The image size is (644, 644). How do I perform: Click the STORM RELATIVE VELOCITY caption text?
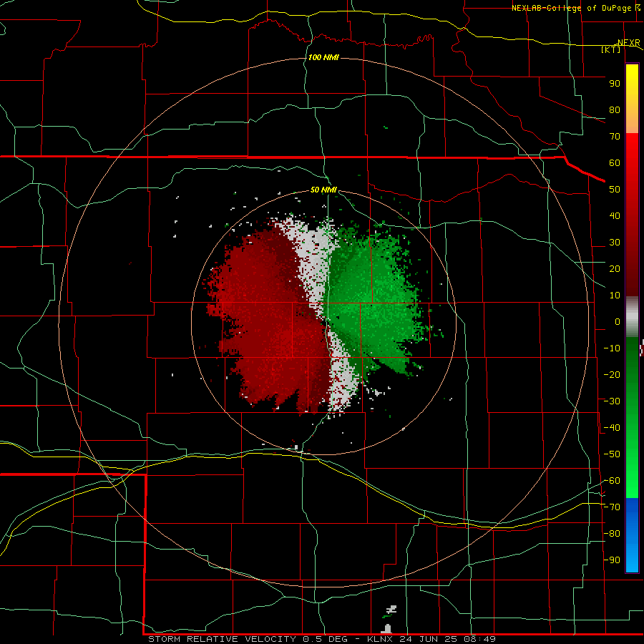tap(224, 639)
